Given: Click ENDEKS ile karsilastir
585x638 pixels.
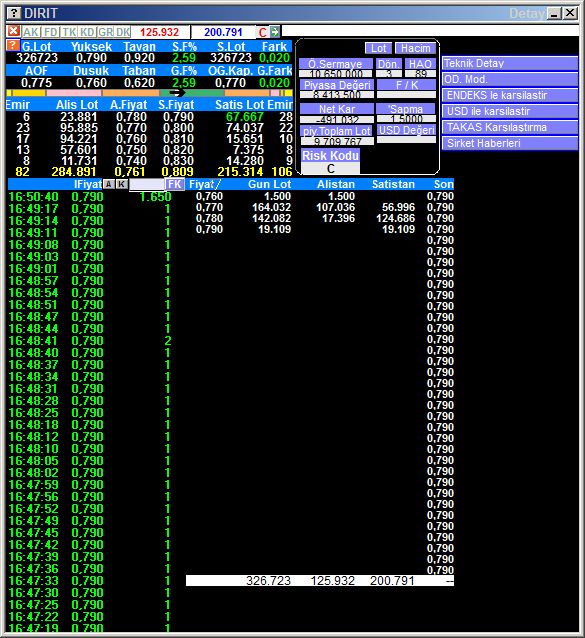Looking at the screenshot, I should coord(510,95).
